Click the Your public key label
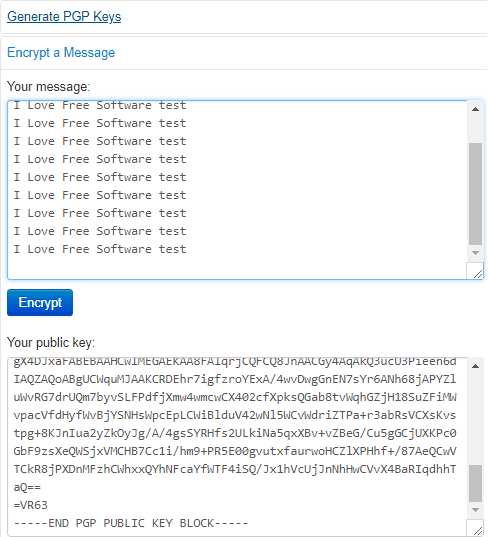 point(51,342)
